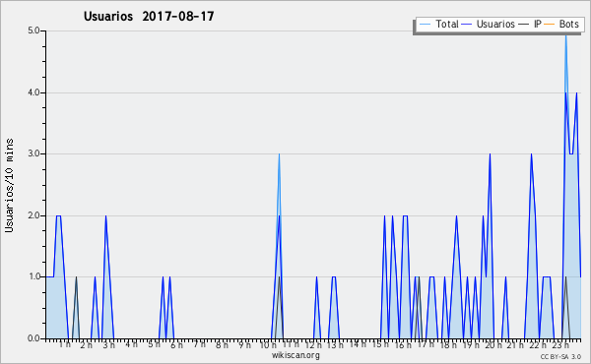The height and width of the screenshot is (364, 591).
Task: Click the 6 h x-axis label
Action: [x=176, y=345]
